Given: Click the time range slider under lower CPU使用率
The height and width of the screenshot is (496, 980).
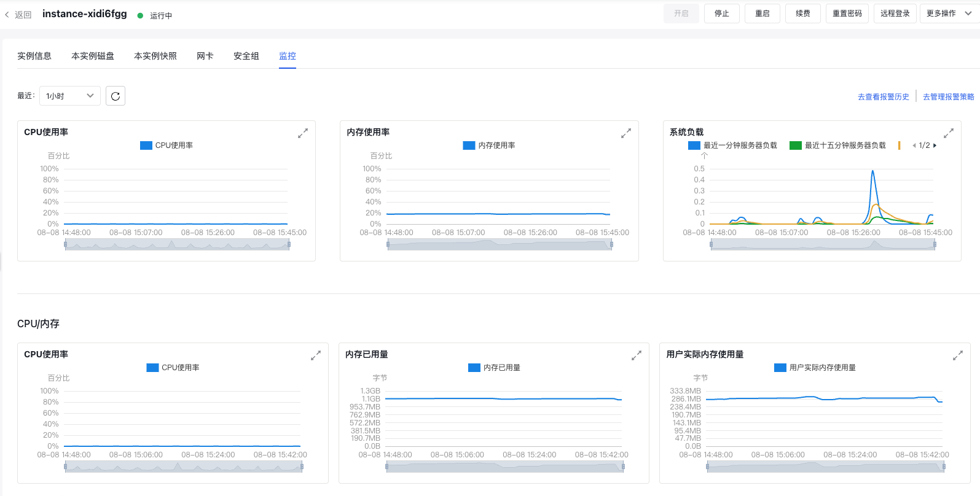Looking at the screenshot, I should 183,467.
